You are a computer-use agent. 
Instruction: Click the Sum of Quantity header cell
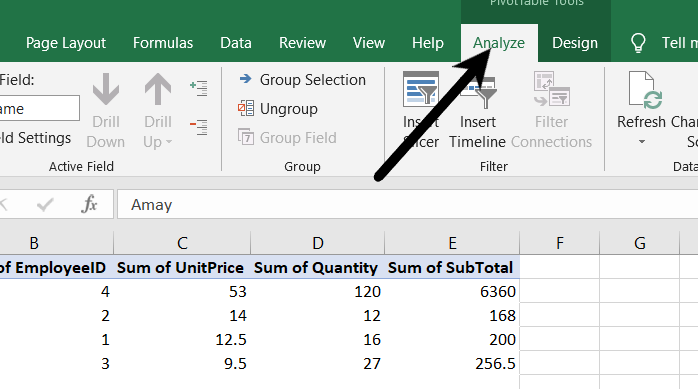pyautogui.click(x=317, y=267)
